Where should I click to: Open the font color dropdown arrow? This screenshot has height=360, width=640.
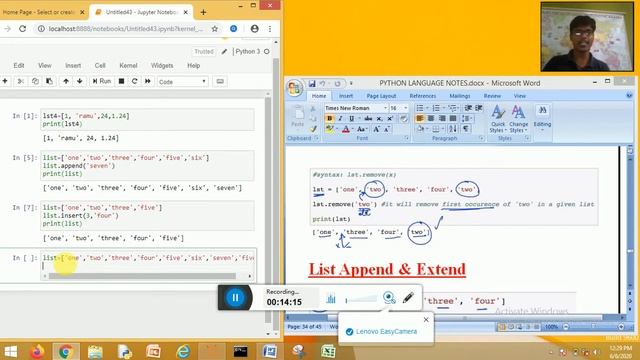[x=353, y=129]
